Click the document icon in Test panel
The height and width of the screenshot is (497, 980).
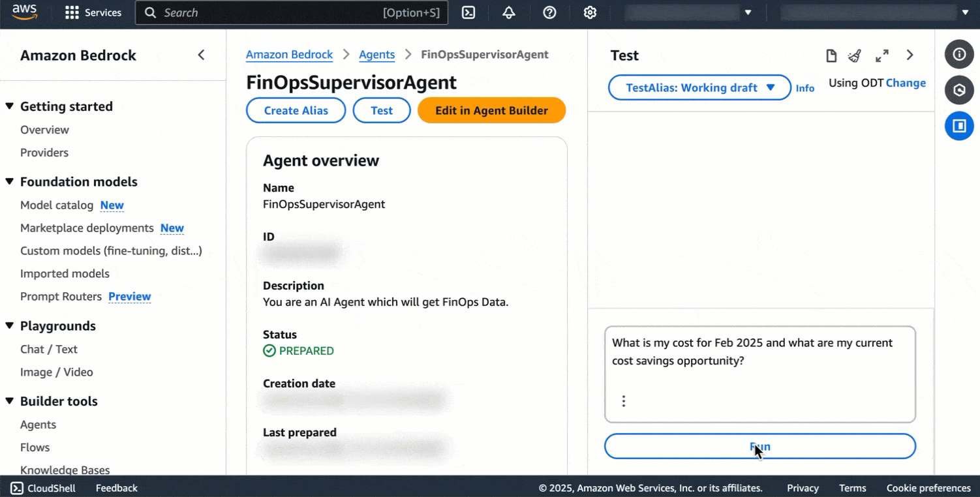pos(831,55)
